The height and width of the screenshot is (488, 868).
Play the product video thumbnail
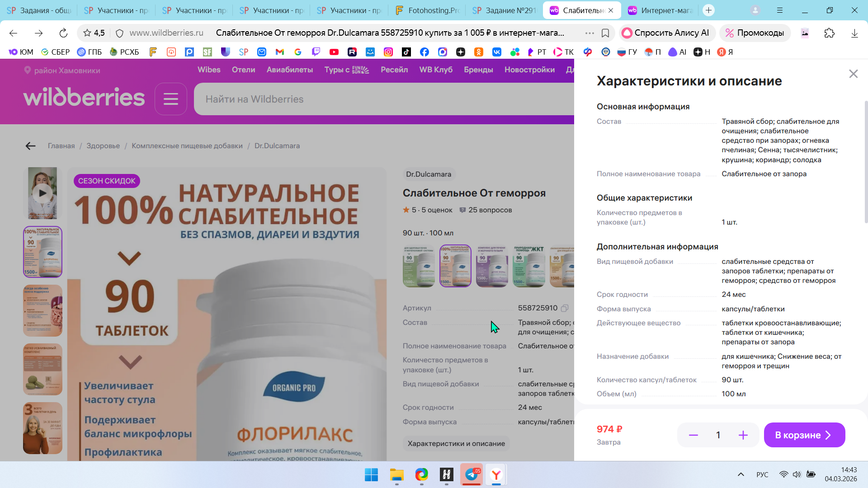coord(42,193)
